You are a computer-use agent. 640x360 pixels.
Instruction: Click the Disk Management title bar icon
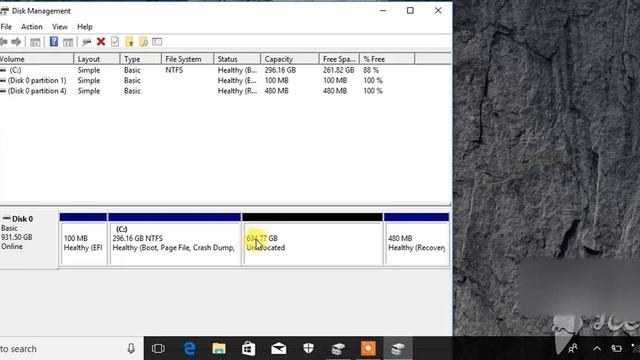(x=4, y=11)
